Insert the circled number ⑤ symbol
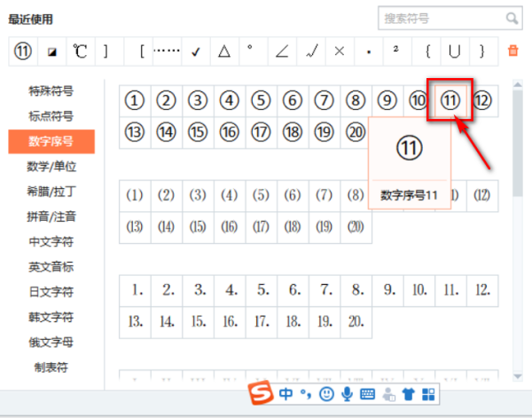 point(261,100)
